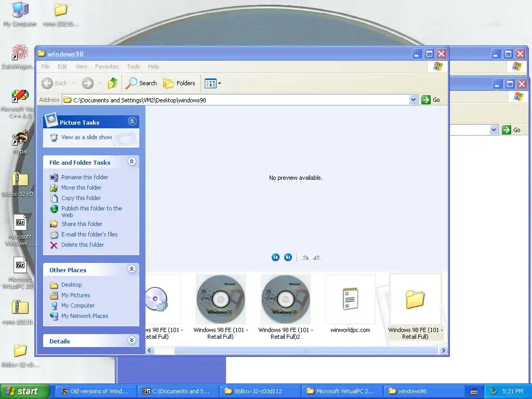Viewport: 532px width, 399px height.
Task: Go to My Pictures in Other Places
Action: 75,295
